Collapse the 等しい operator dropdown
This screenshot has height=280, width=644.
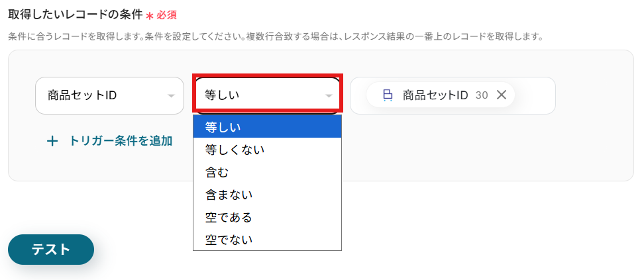[x=268, y=96]
